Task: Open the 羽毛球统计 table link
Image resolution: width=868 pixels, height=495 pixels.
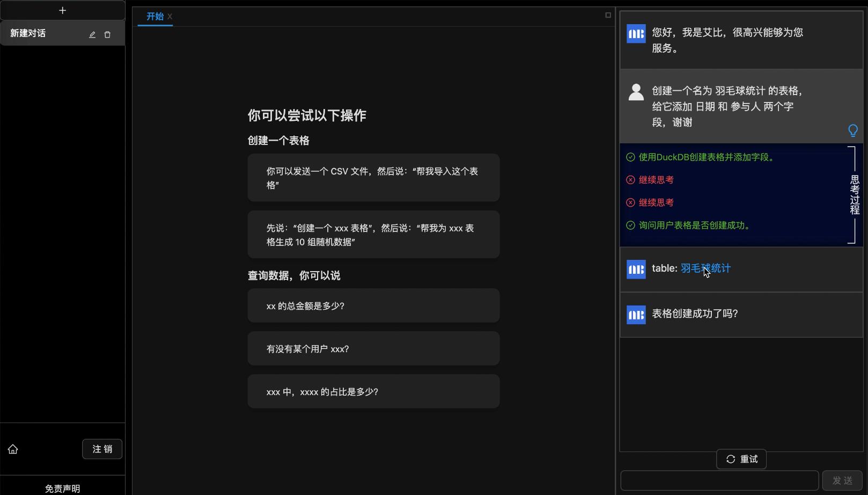Action: (x=705, y=268)
